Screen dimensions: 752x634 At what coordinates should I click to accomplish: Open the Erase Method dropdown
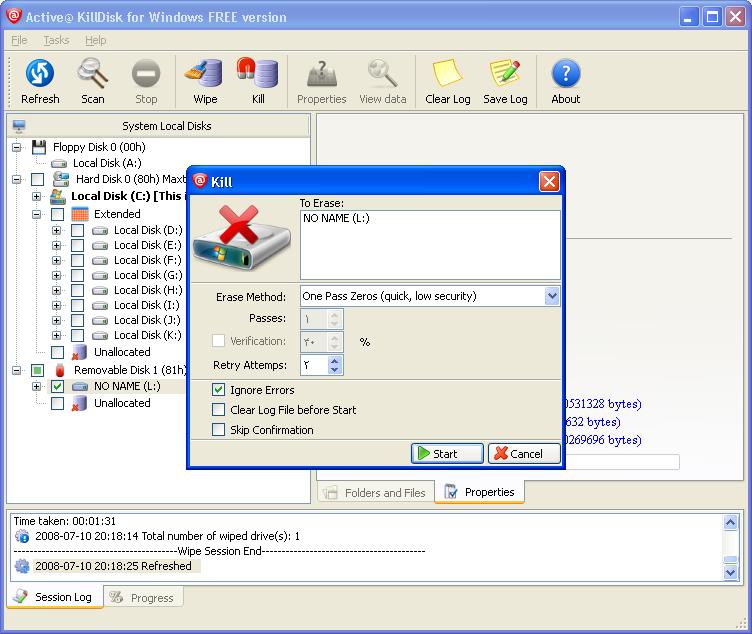[x=552, y=296]
